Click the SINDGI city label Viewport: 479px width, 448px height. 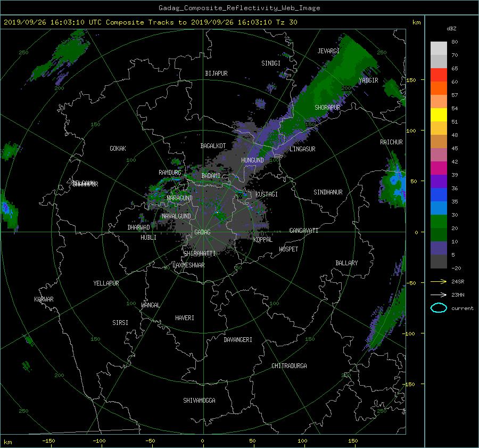[x=271, y=63]
